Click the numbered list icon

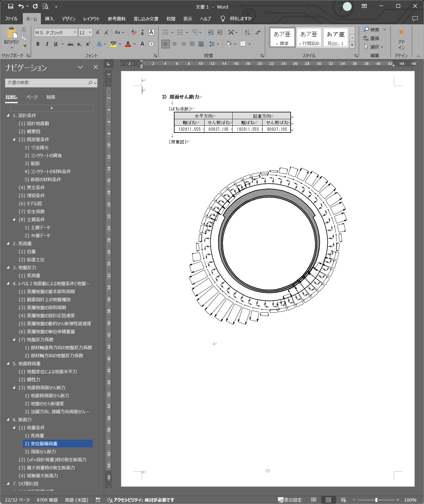click(180, 32)
